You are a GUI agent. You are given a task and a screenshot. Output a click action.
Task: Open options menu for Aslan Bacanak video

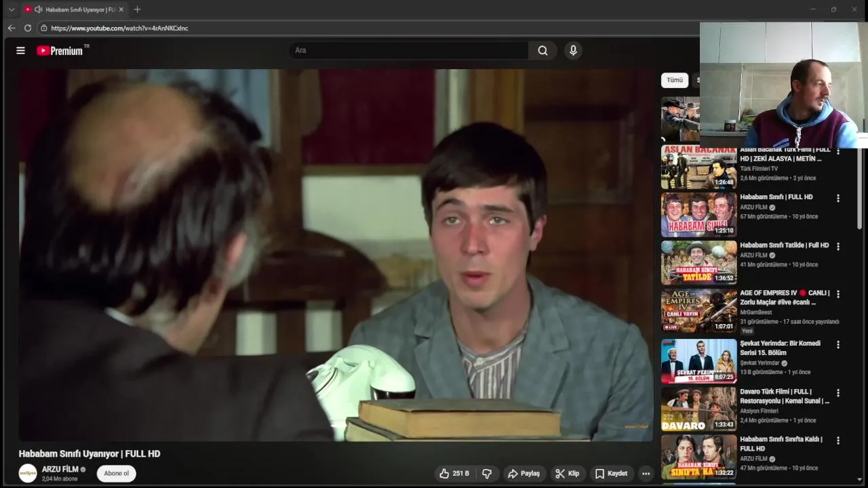pos(838,152)
